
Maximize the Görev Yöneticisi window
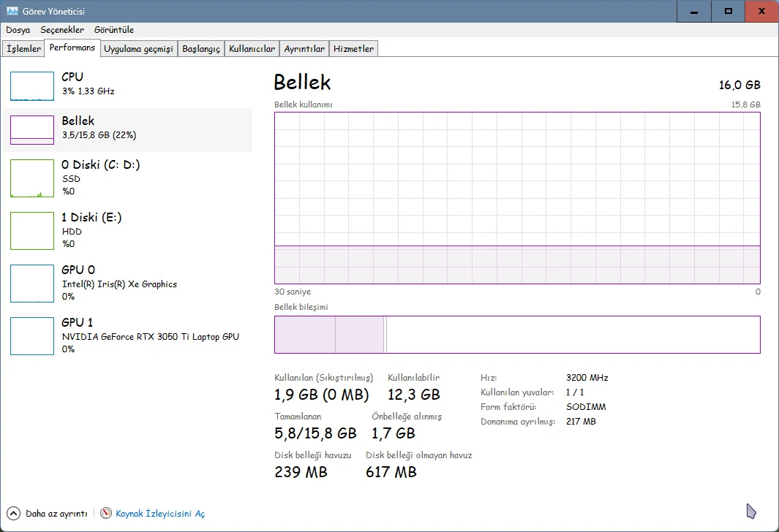(x=729, y=12)
